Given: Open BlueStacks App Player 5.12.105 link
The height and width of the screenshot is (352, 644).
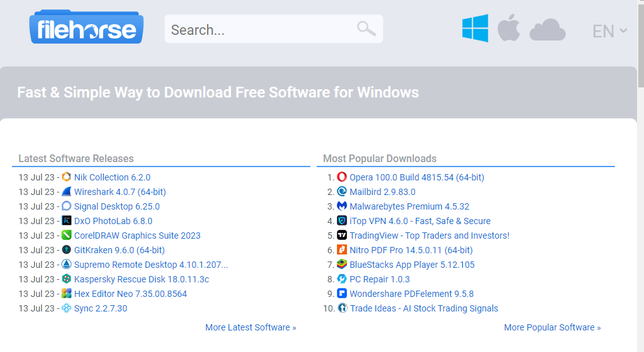Looking at the screenshot, I should point(412,265).
